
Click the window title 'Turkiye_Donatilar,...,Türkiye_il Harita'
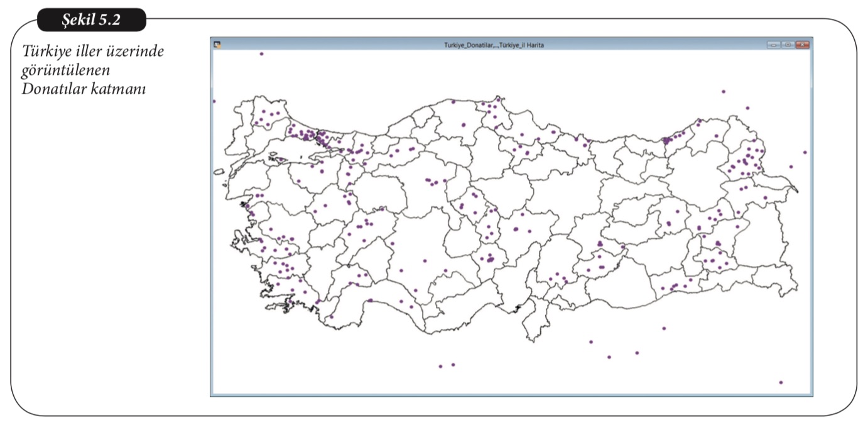click(494, 45)
